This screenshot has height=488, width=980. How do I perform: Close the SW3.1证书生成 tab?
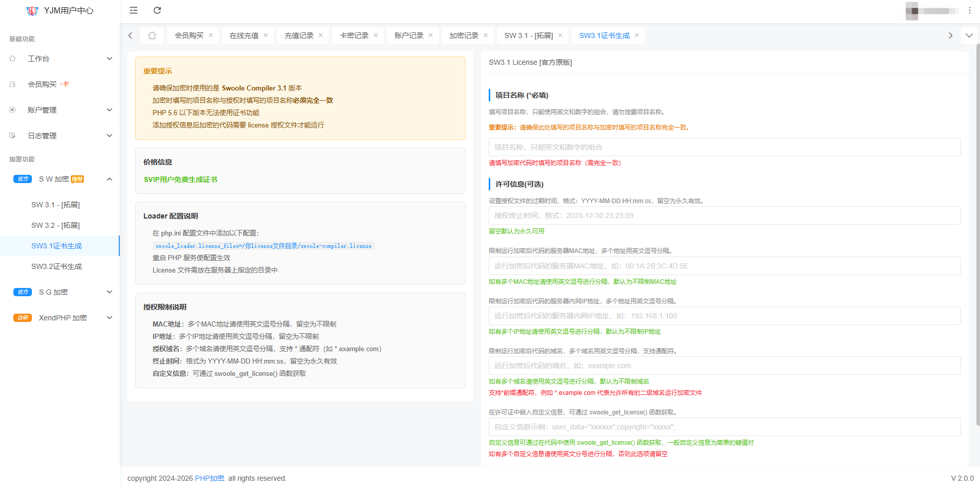pyautogui.click(x=637, y=35)
